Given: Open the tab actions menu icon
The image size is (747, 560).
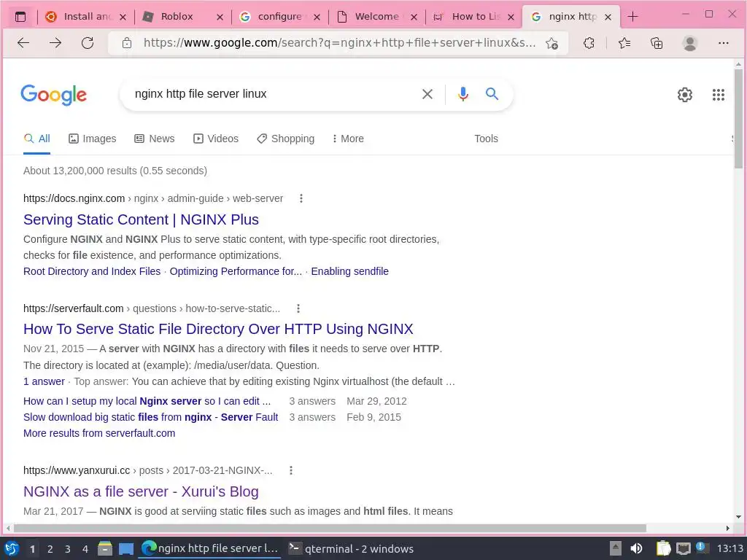Looking at the screenshot, I should 20,17.
